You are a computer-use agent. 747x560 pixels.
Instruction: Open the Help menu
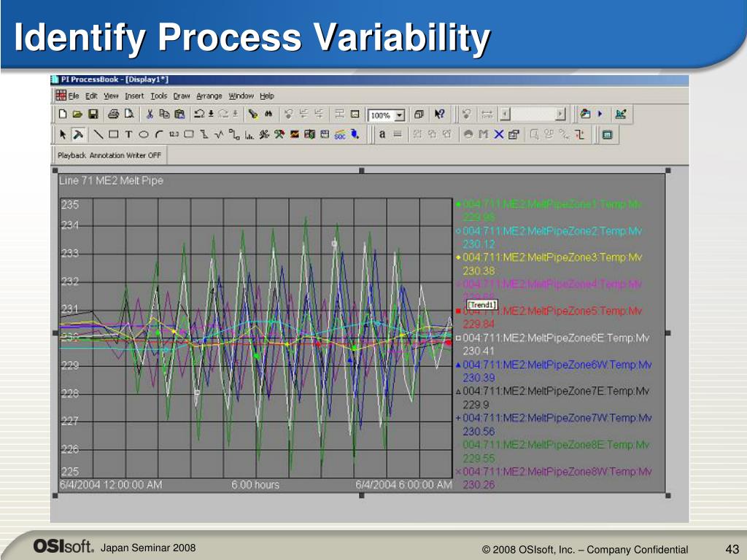click(x=267, y=96)
